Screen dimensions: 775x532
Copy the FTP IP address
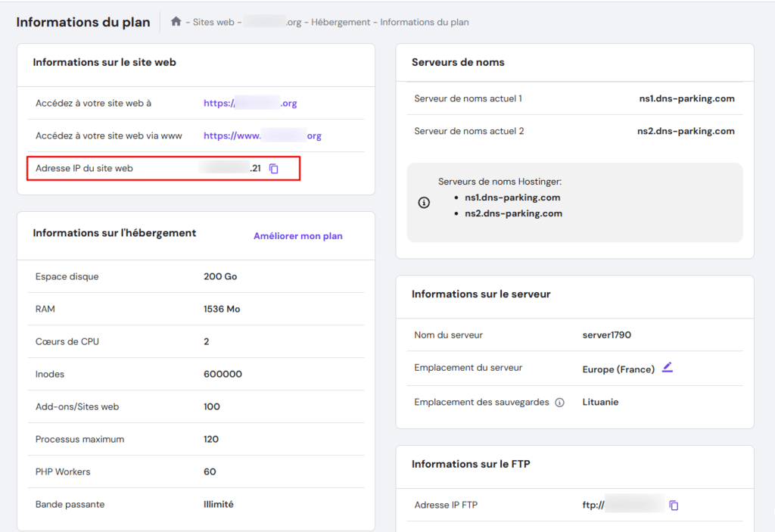pyautogui.click(x=673, y=505)
